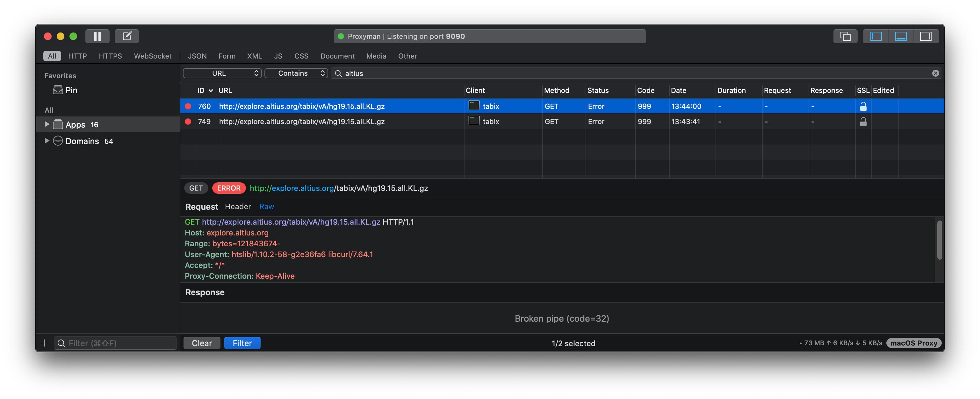This screenshot has height=399, width=980.
Task: Switch to the JSON filter tab
Action: tap(197, 56)
